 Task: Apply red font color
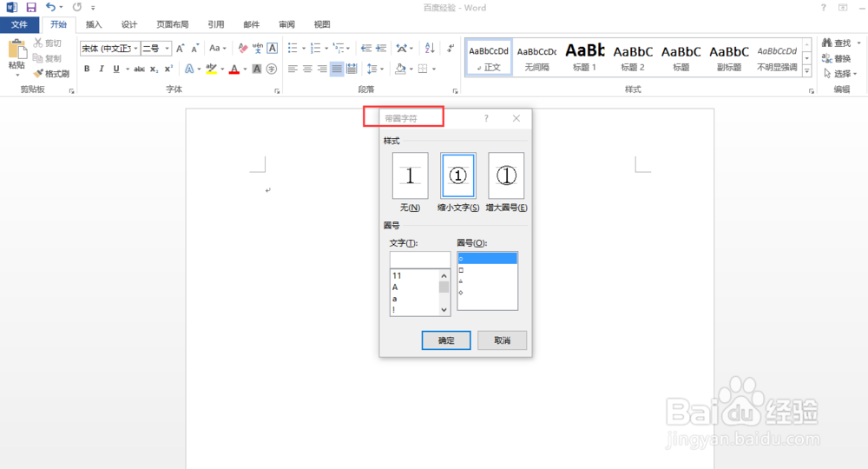(x=234, y=69)
